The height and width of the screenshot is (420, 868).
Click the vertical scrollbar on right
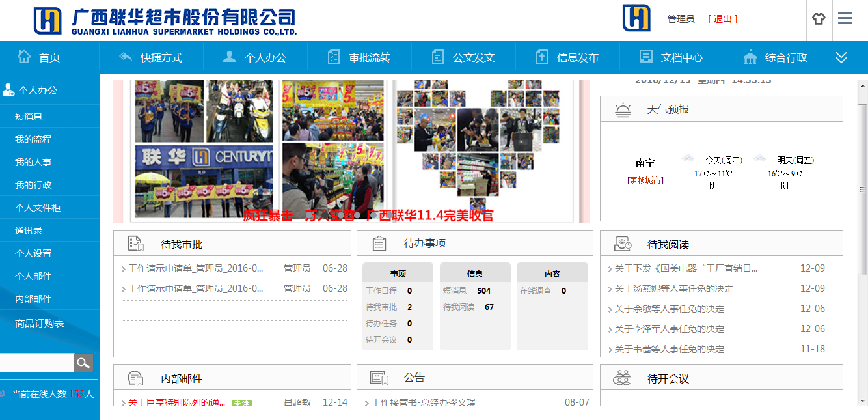coord(862,189)
